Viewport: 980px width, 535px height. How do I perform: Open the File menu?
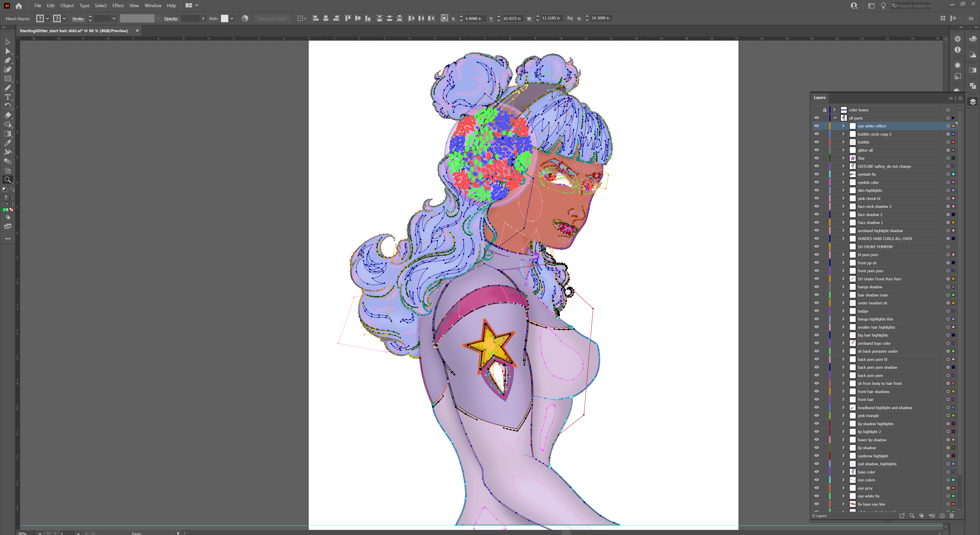pos(38,5)
